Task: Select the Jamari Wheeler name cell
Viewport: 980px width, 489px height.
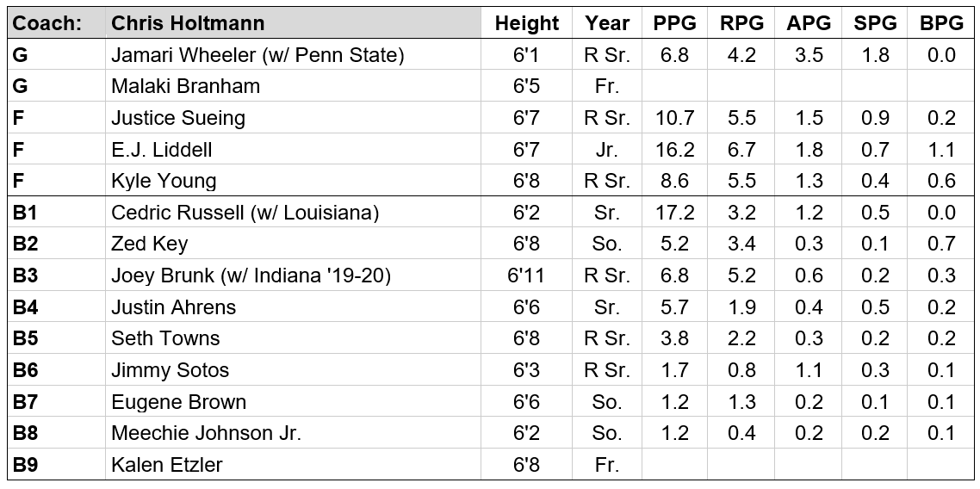Action: click(293, 54)
